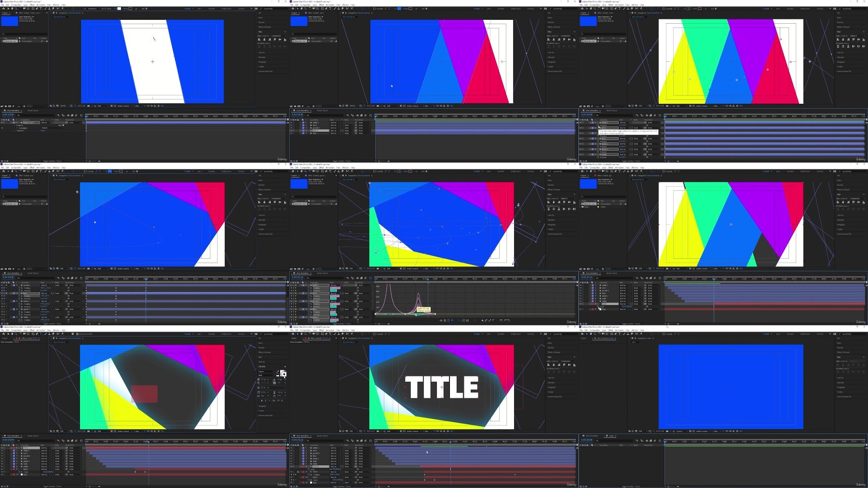The height and width of the screenshot is (488, 868).
Task: Switch to Project tab in TITLE screenshot
Action: 294,338
